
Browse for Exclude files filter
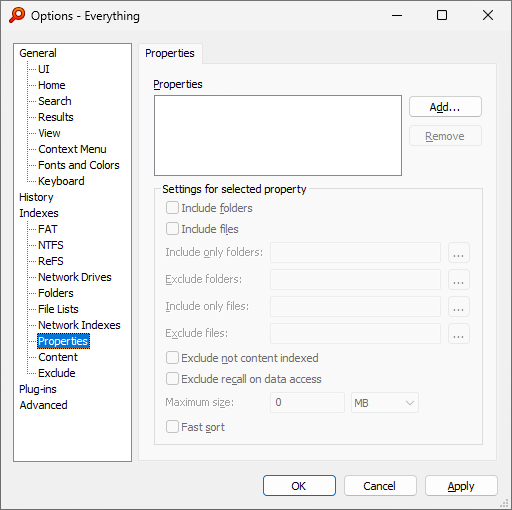point(459,334)
